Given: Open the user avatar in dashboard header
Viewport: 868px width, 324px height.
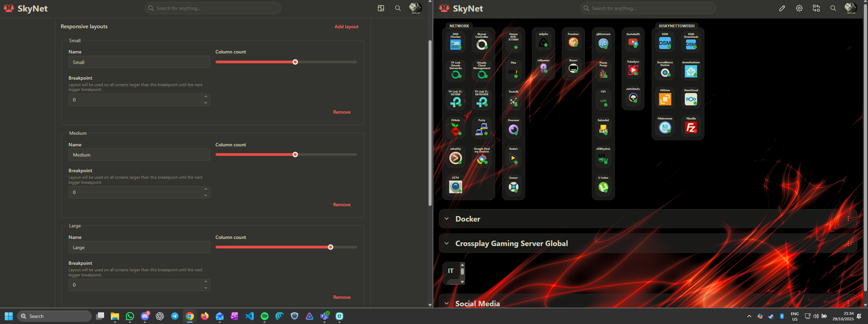Looking at the screenshot, I should coord(851,8).
